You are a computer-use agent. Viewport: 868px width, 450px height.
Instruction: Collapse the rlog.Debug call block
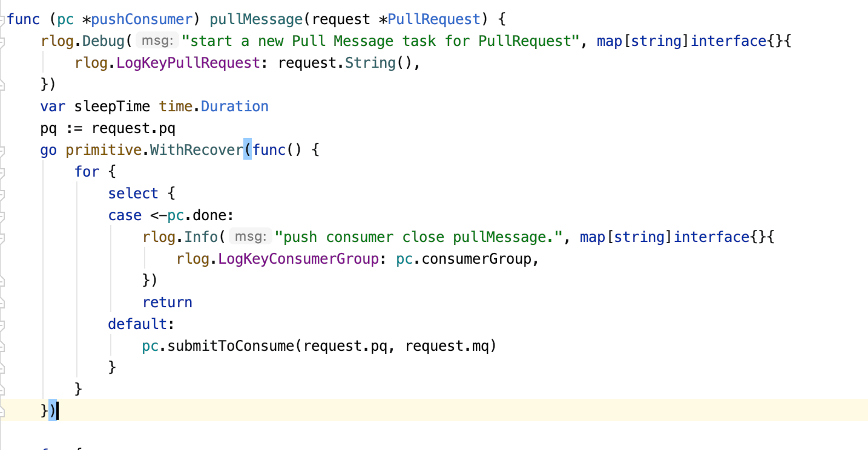4,41
